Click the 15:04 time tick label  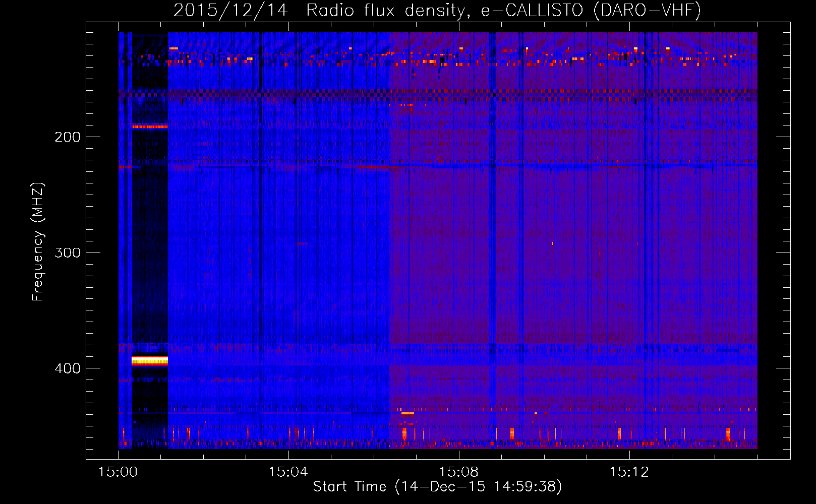click(288, 472)
